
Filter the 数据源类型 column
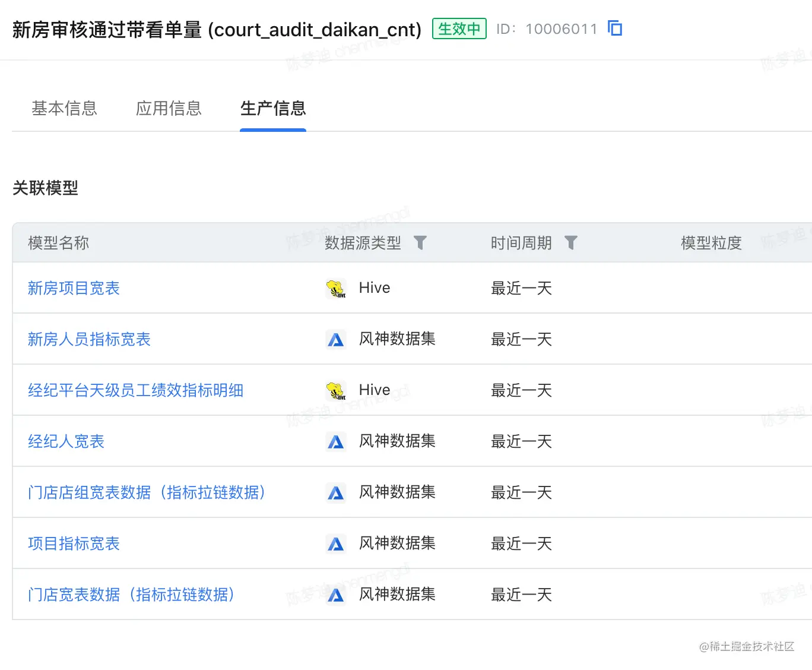pos(420,242)
